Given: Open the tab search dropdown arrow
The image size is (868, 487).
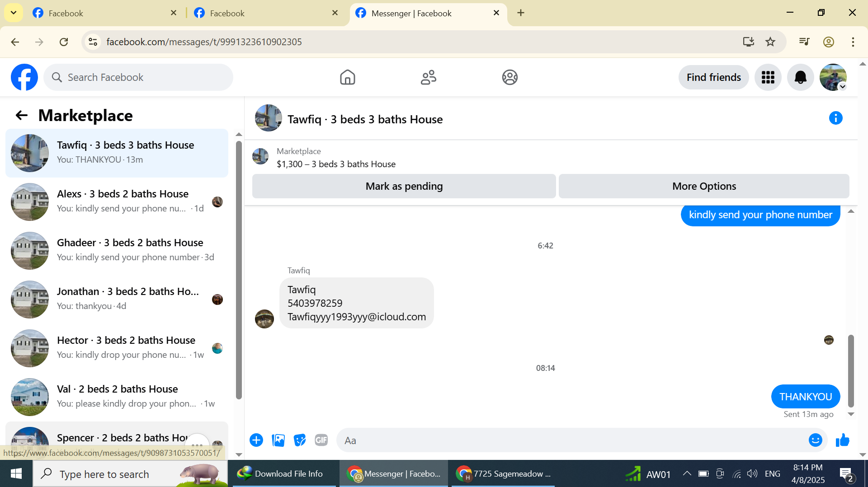Looking at the screenshot, I should coord(14,13).
